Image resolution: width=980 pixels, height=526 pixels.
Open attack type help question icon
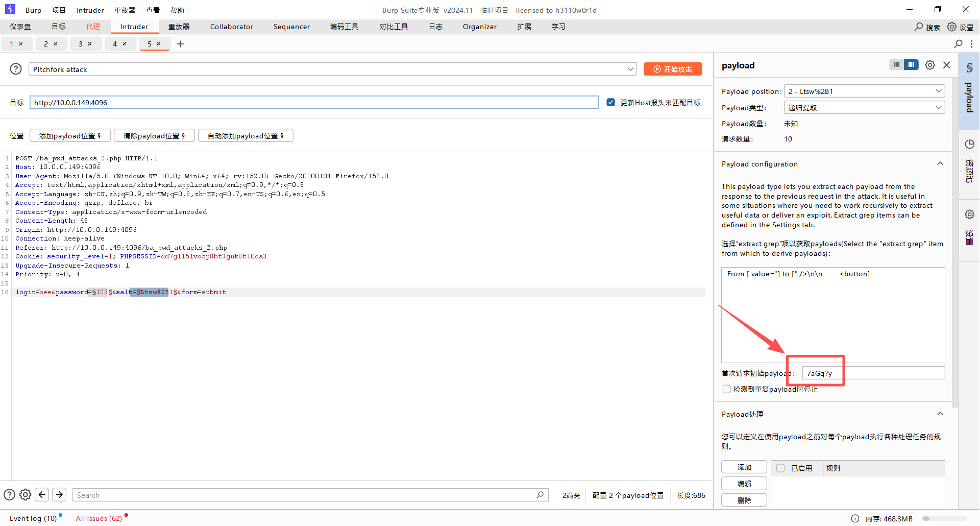pyautogui.click(x=16, y=69)
